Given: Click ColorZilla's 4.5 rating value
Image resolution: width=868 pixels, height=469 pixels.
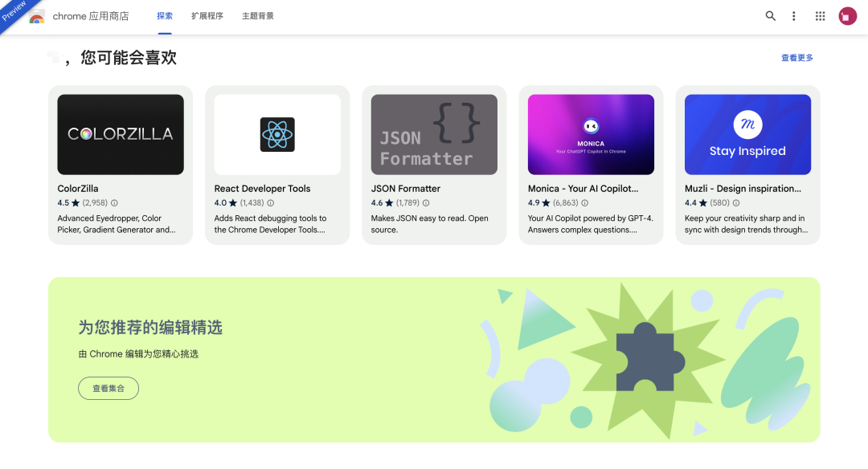Looking at the screenshot, I should click(63, 203).
